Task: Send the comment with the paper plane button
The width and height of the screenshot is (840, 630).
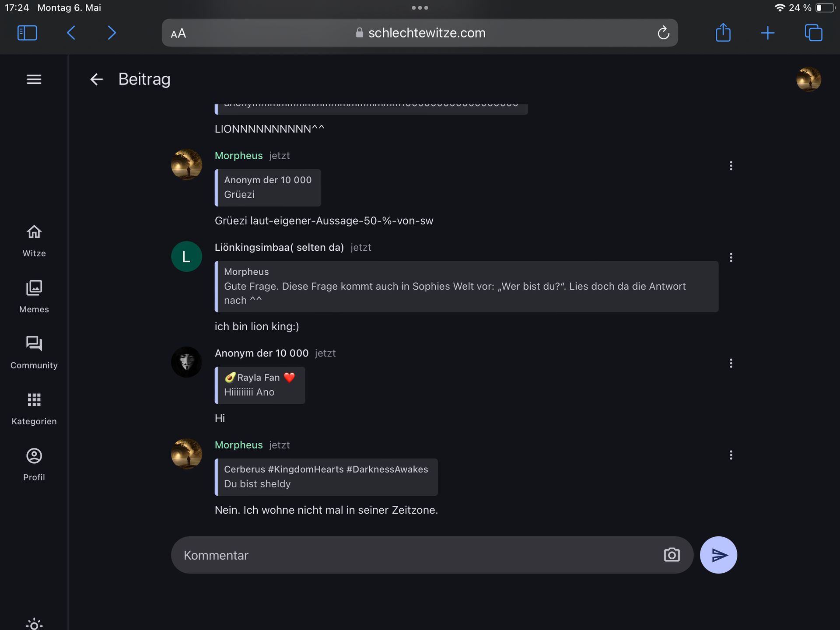Action: (x=718, y=555)
